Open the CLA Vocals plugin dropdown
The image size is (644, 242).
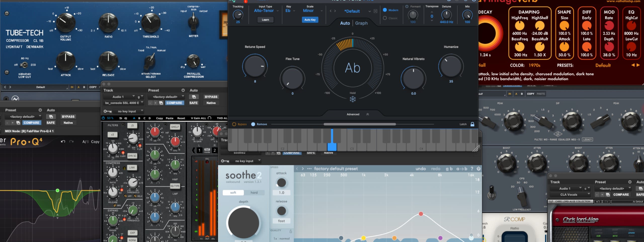click(x=571, y=195)
